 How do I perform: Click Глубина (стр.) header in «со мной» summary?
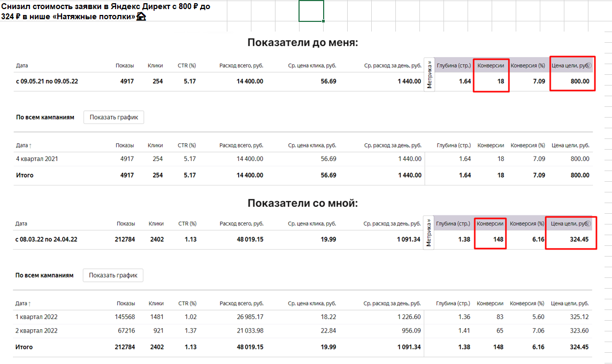453,223
